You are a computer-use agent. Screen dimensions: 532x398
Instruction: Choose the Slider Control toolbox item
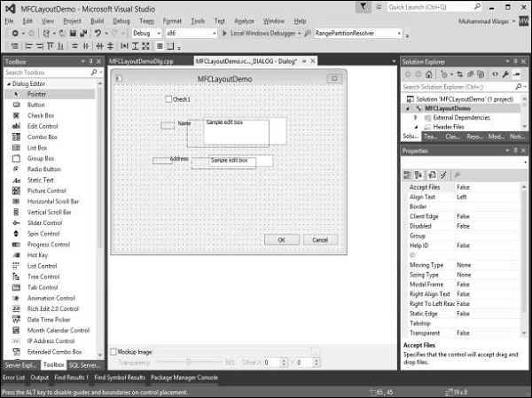point(43,222)
